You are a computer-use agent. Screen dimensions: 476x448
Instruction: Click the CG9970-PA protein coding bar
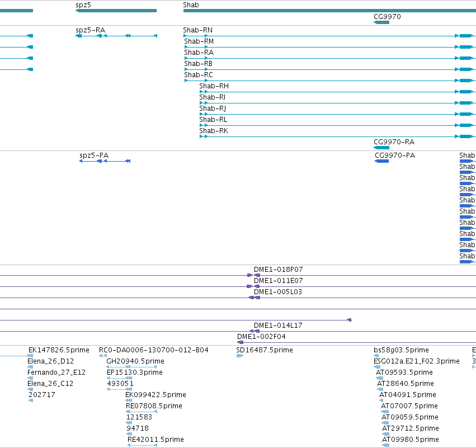click(x=382, y=161)
